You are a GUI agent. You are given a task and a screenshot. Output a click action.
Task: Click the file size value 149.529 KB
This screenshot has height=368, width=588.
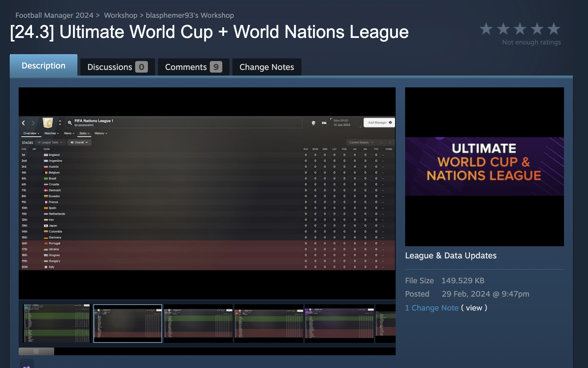pyautogui.click(x=463, y=280)
